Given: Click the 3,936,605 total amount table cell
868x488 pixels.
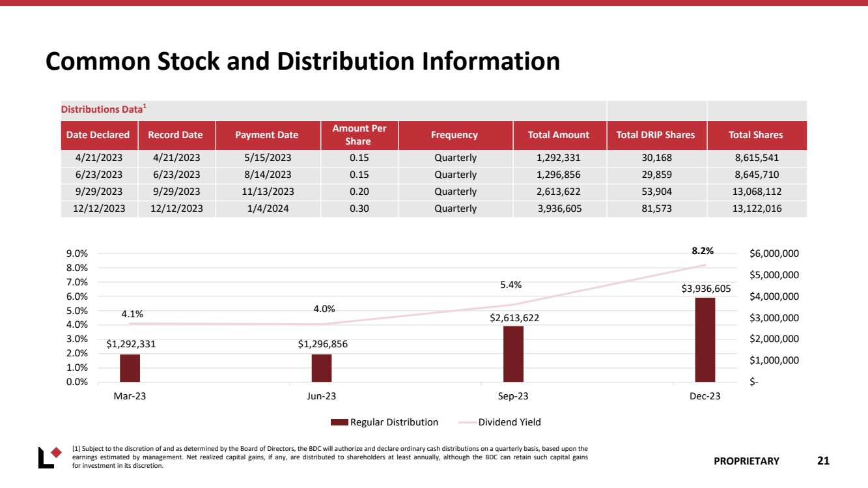Looking at the screenshot, I should [x=559, y=209].
